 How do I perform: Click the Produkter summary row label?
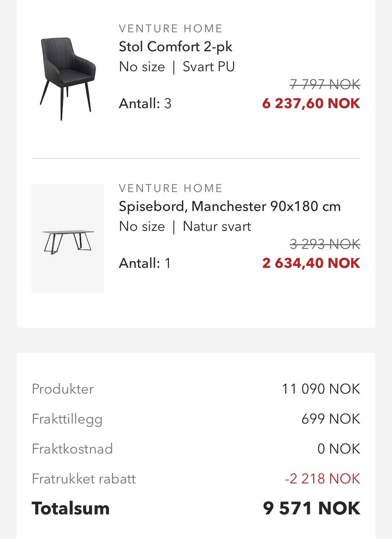pos(63,389)
